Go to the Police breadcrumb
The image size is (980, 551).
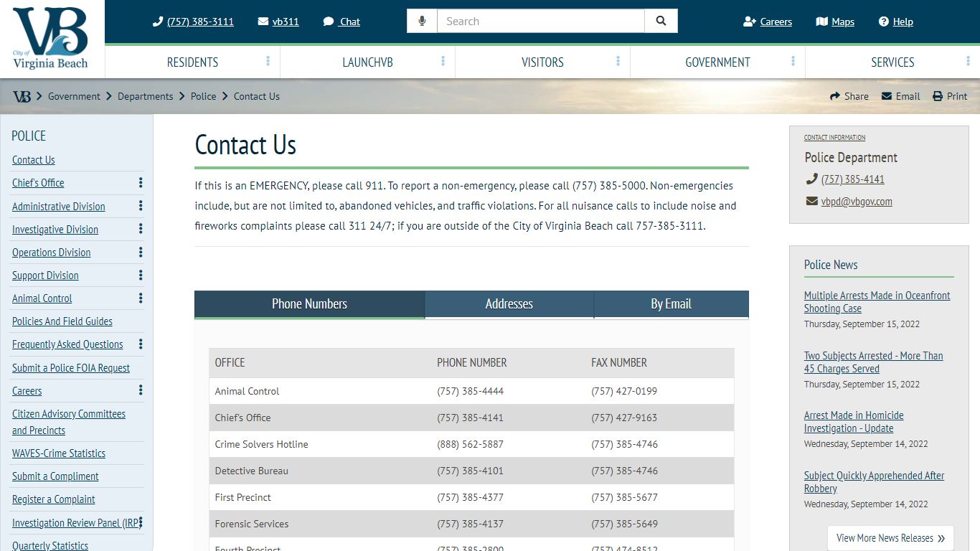[203, 96]
